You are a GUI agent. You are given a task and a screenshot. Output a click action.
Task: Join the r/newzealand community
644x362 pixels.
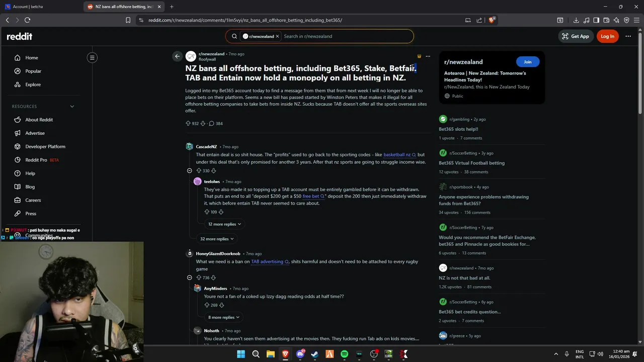(x=527, y=62)
